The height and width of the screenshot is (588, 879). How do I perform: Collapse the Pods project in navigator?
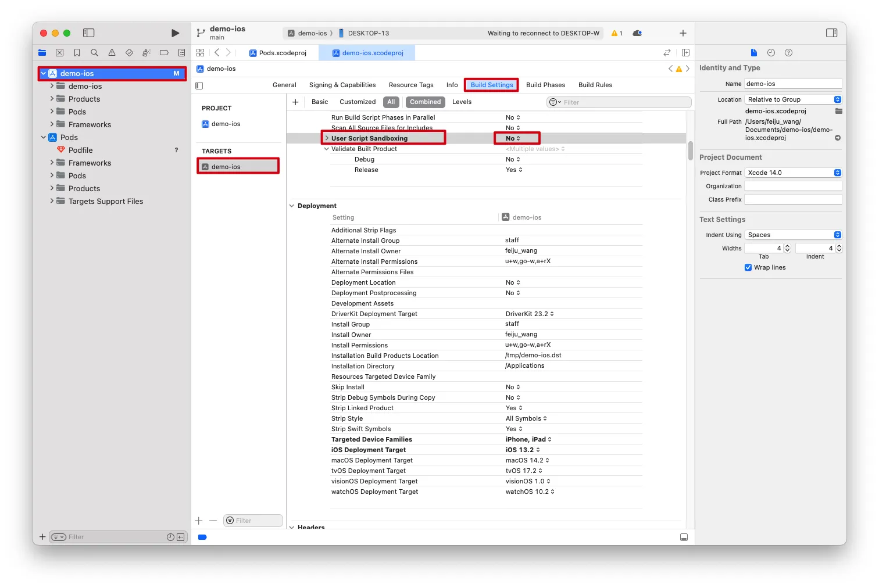click(44, 138)
